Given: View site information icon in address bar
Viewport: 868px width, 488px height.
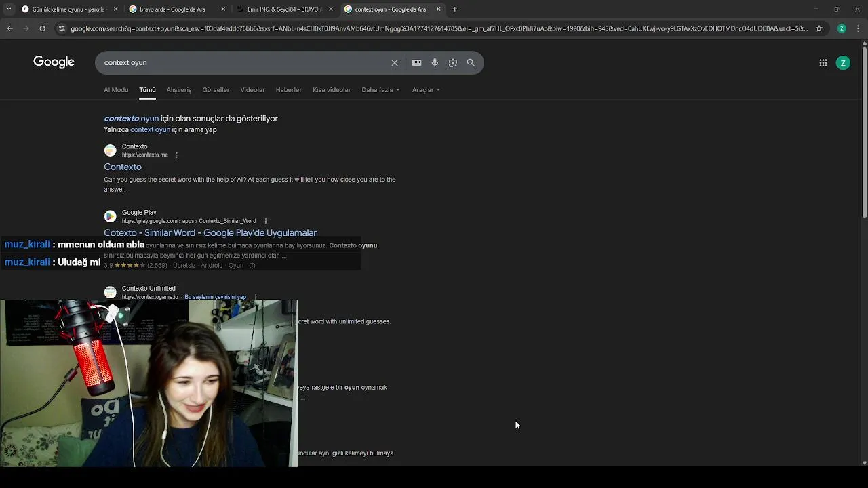Looking at the screenshot, I should (x=62, y=28).
